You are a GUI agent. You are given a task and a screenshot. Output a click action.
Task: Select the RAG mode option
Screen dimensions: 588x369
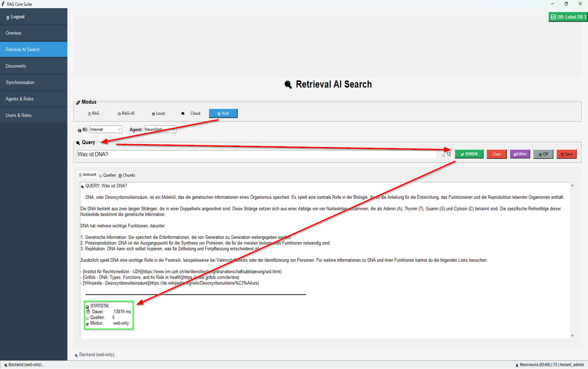pyautogui.click(x=93, y=114)
